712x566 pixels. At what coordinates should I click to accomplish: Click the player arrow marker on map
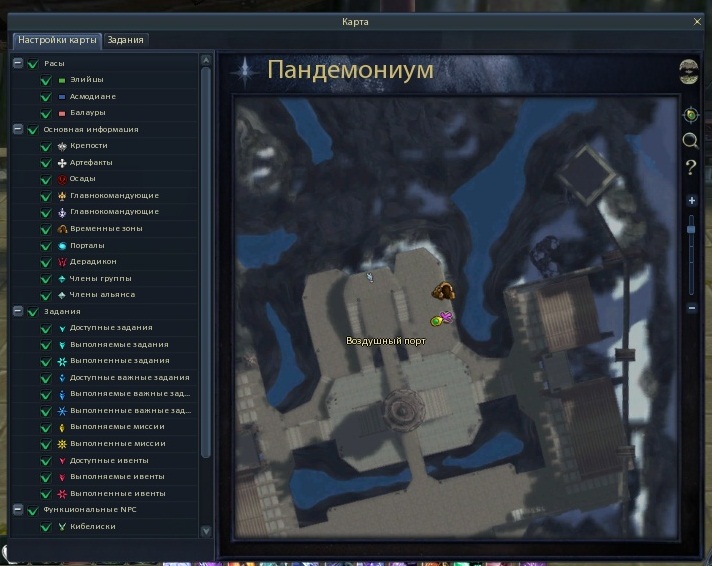[370, 277]
